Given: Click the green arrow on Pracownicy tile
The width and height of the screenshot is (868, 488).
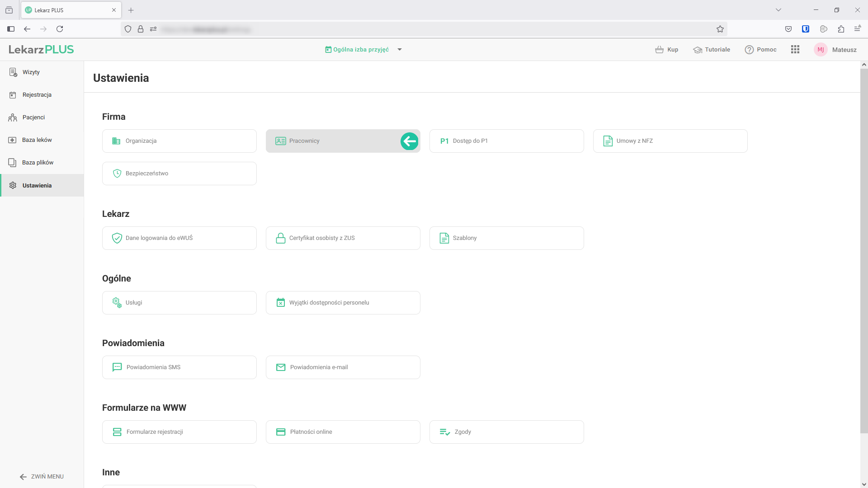Looking at the screenshot, I should click(x=409, y=141).
